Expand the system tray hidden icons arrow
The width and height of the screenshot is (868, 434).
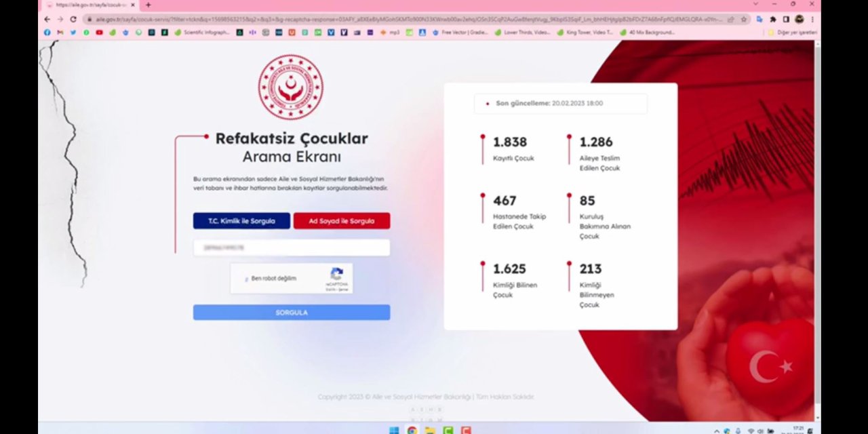[x=716, y=431]
